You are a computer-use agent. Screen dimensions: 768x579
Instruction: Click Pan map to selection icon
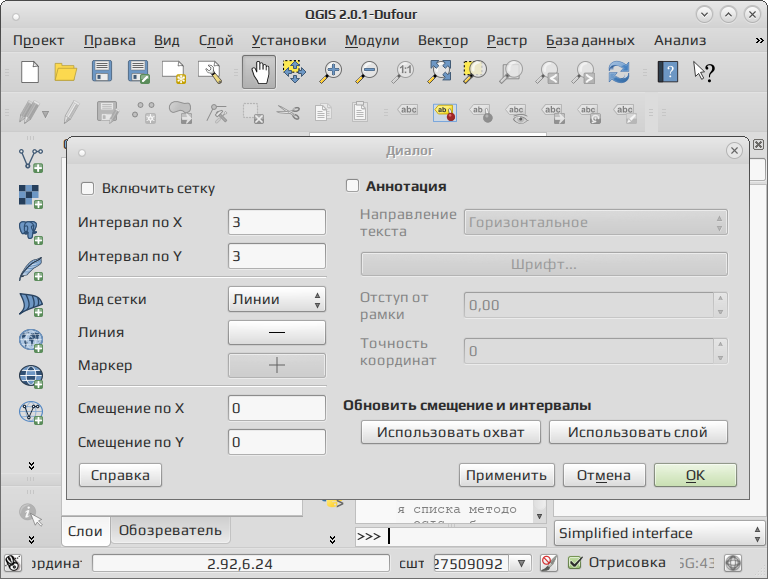(294, 72)
